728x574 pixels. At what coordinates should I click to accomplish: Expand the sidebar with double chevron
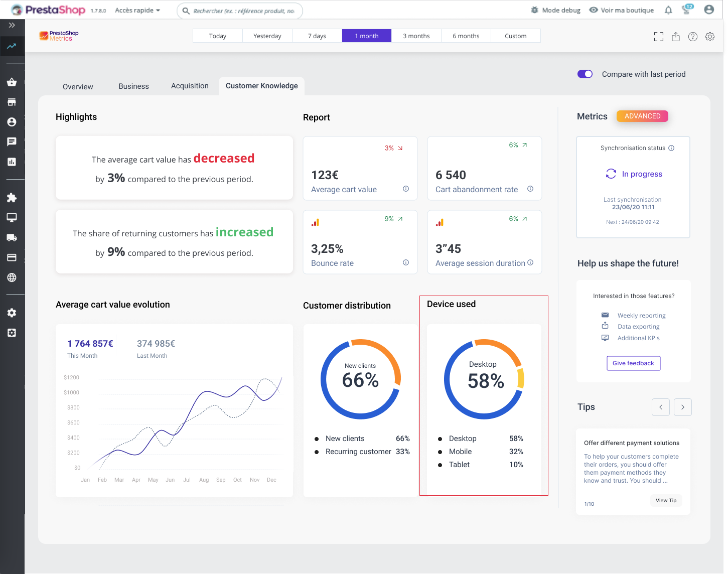[x=12, y=25]
